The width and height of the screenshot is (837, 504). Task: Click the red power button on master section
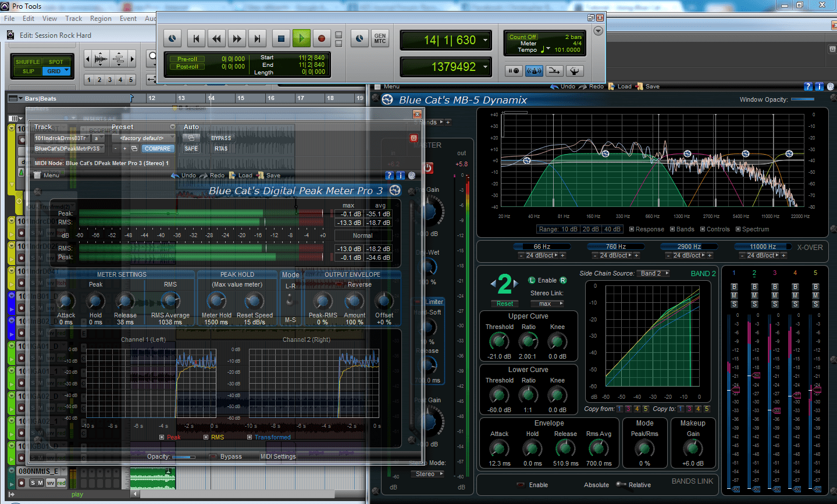pyautogui.click(x=428, y=168)
